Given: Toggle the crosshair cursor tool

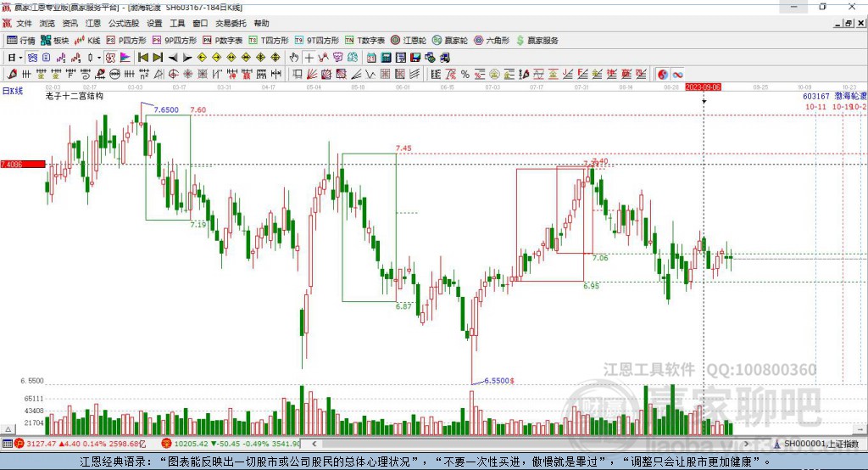Looking at the screenshot, I should coord(309,58).
